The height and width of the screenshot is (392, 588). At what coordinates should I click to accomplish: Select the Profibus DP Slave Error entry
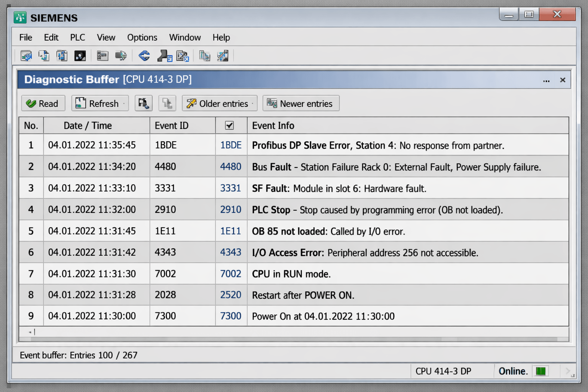[x=294, y=145]
